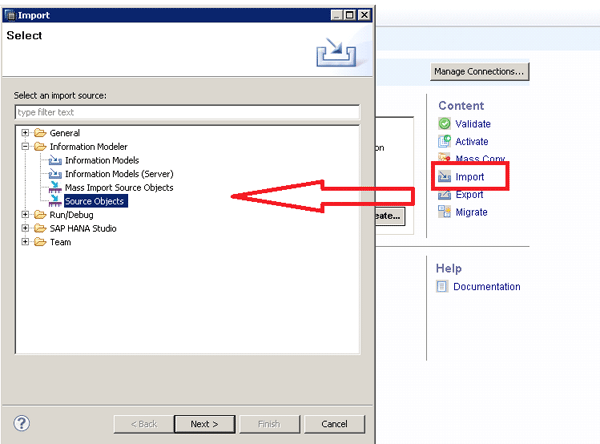Click the Mass Import Source Objects icon
Viewport: 600px width, 444px height.
pyautogui.click(x=55, y=188)
